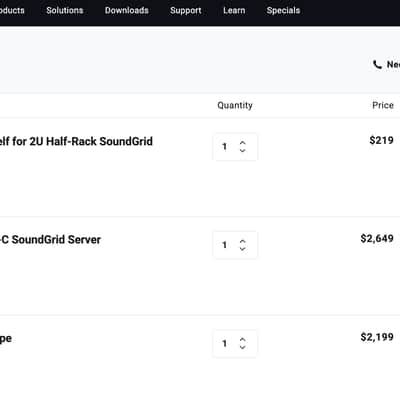Open the Solutions menu
This screenshot has height=400, width=400.
coord(65,10)
